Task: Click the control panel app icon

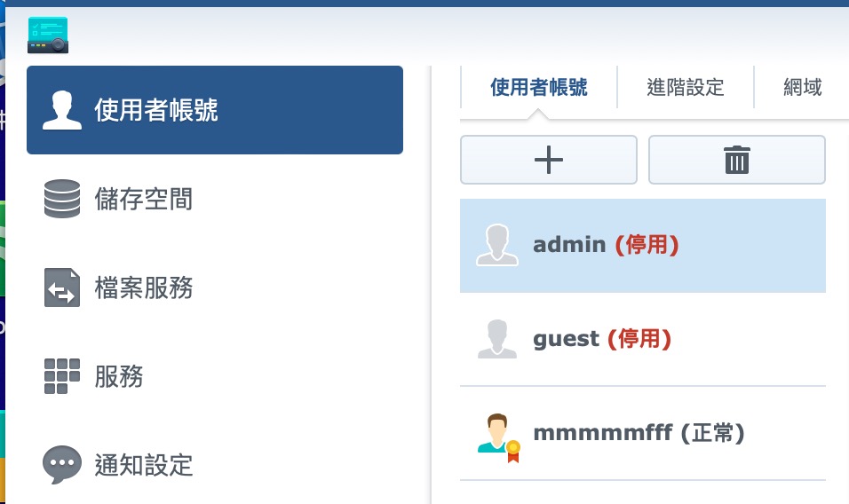Action: 48,35
